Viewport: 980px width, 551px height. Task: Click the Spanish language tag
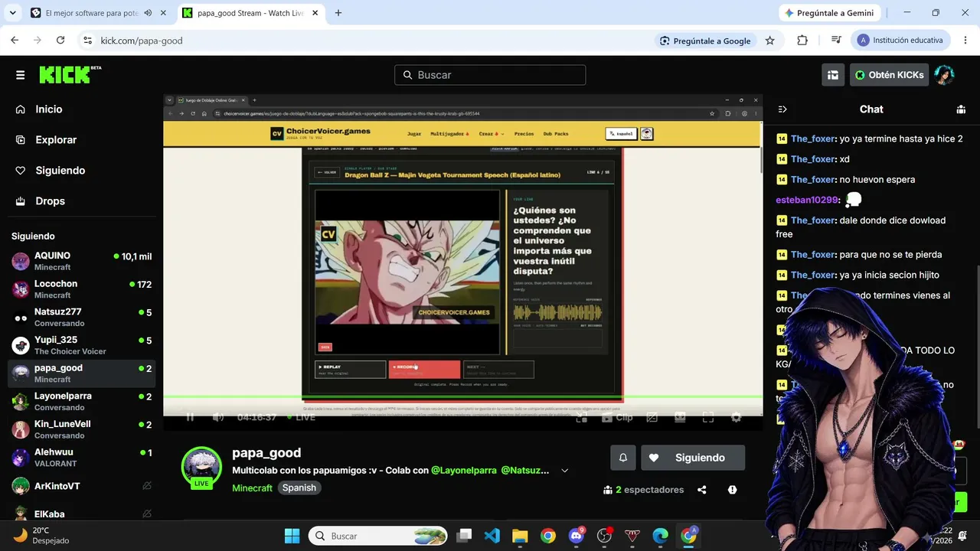[299, 487]
